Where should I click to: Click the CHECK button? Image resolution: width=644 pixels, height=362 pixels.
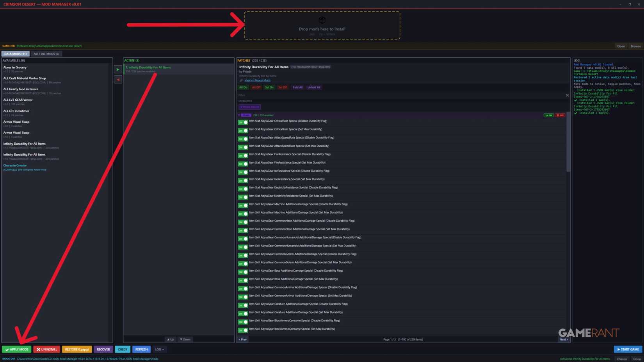coord(123,350)
